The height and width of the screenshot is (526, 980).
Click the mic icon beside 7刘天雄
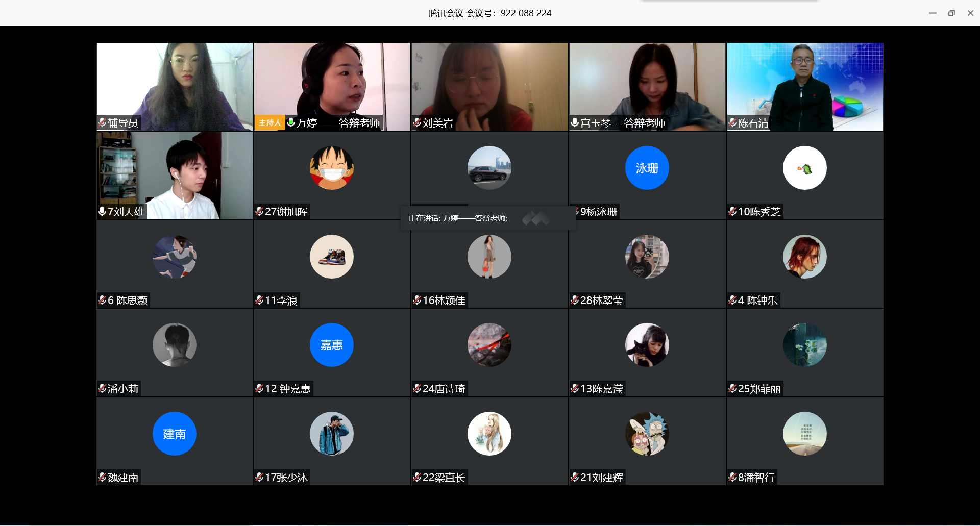[102, 211]
